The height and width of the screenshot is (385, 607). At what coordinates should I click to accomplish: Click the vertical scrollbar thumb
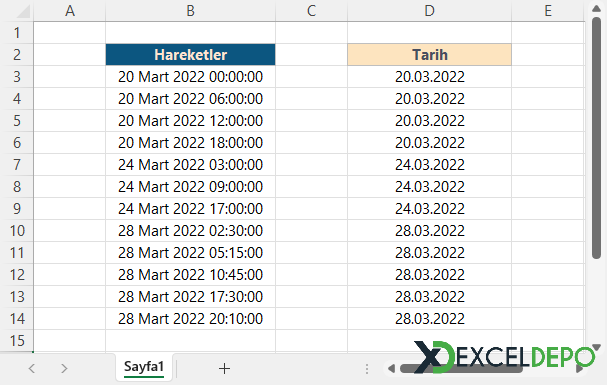click(x=597, y=137)
